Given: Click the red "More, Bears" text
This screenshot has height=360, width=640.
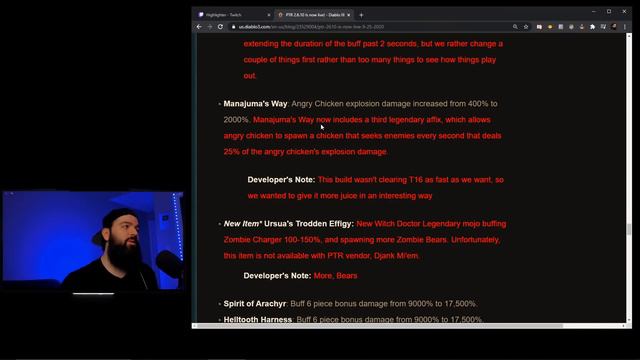Looking at the screenshot, I should 336,276.
